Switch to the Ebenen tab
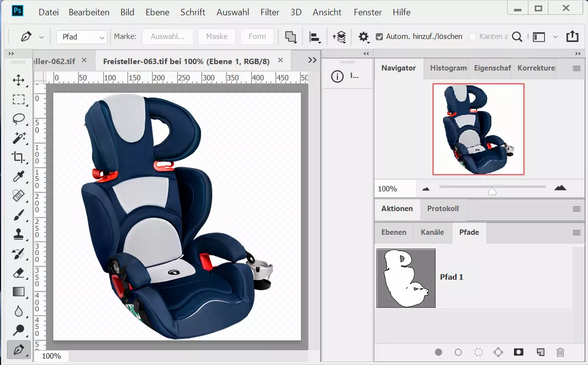588x365 pixels. [x=394, y=232]
